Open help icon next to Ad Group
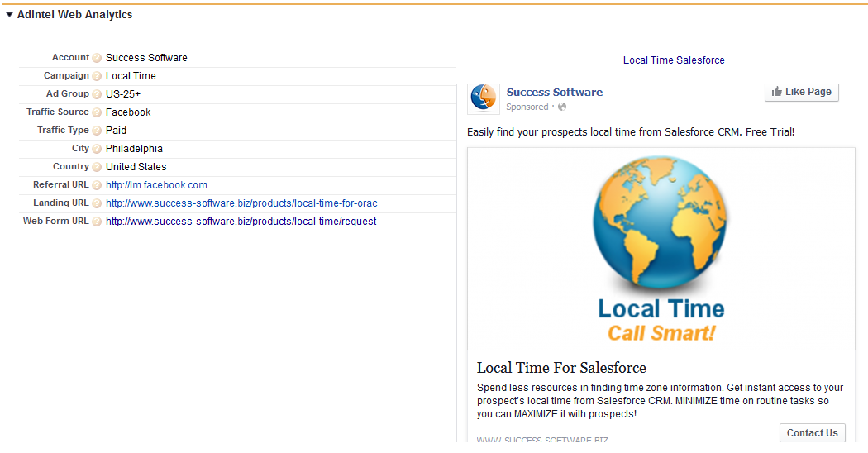 tap(97, 94)
